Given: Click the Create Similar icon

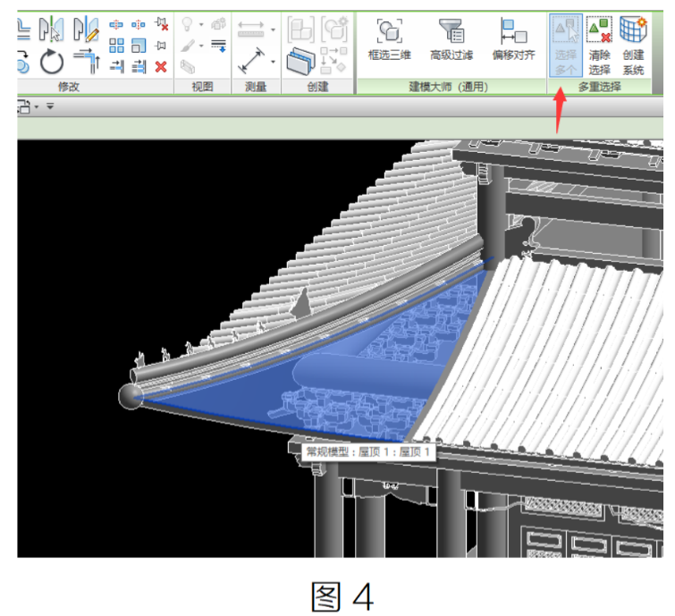Looking at the screenshot, I should [x=333, y=60].
